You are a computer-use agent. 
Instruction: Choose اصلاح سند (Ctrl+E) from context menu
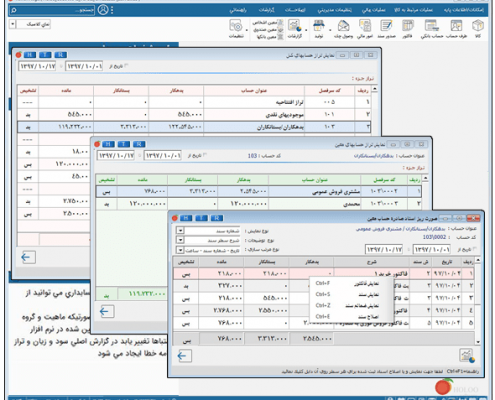point(347,317)
